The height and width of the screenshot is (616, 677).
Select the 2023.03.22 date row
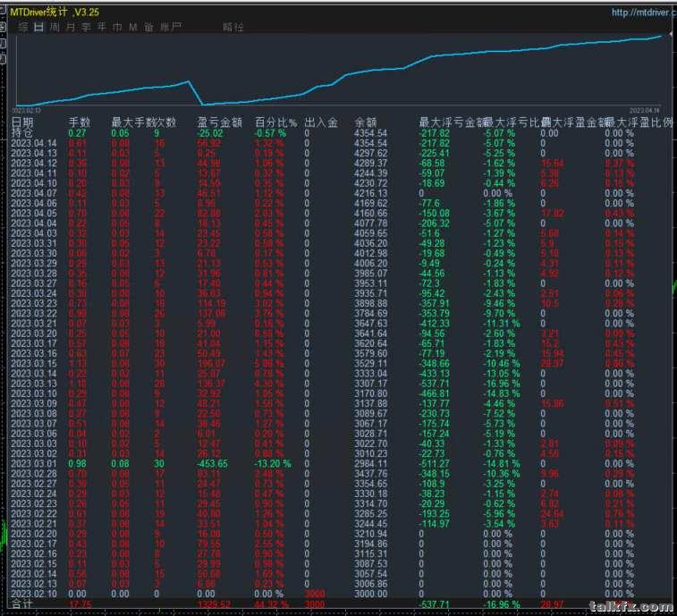coord(34,314)
